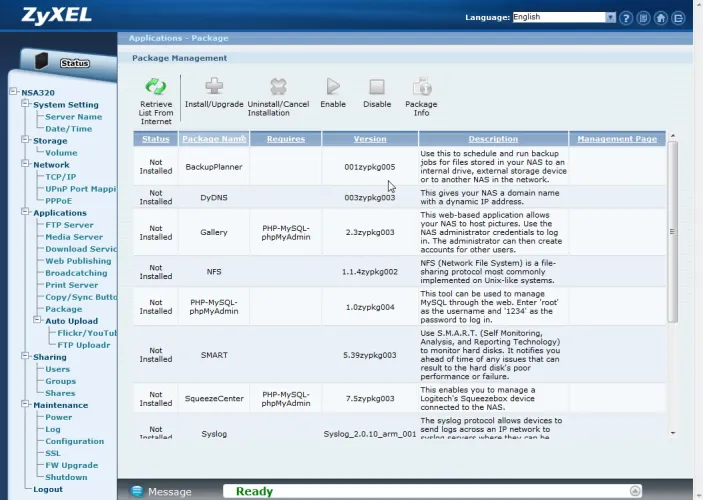Collapse the Network tree node
The width and height of the screenshot is (703, 500).
(26, 164)
